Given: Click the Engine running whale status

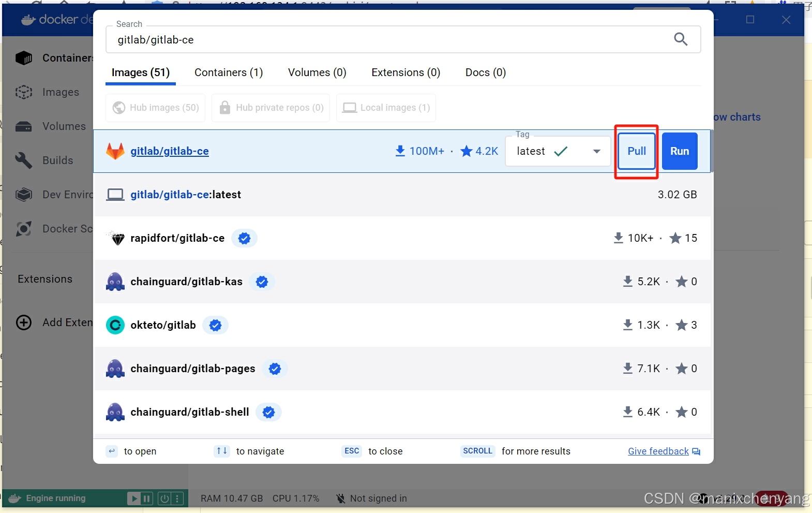Looking at the screenshot, I should click(48, 499).
